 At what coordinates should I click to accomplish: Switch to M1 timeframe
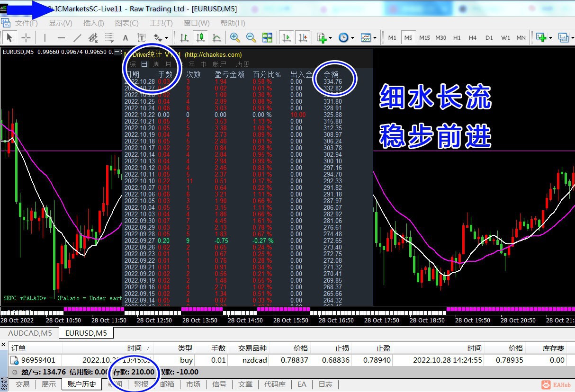point(392,38)
